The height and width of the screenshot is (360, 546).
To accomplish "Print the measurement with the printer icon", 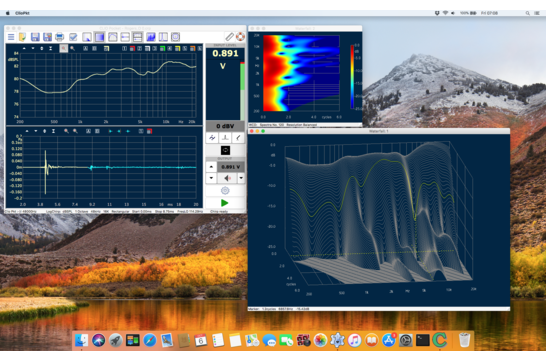I will 60,37.
